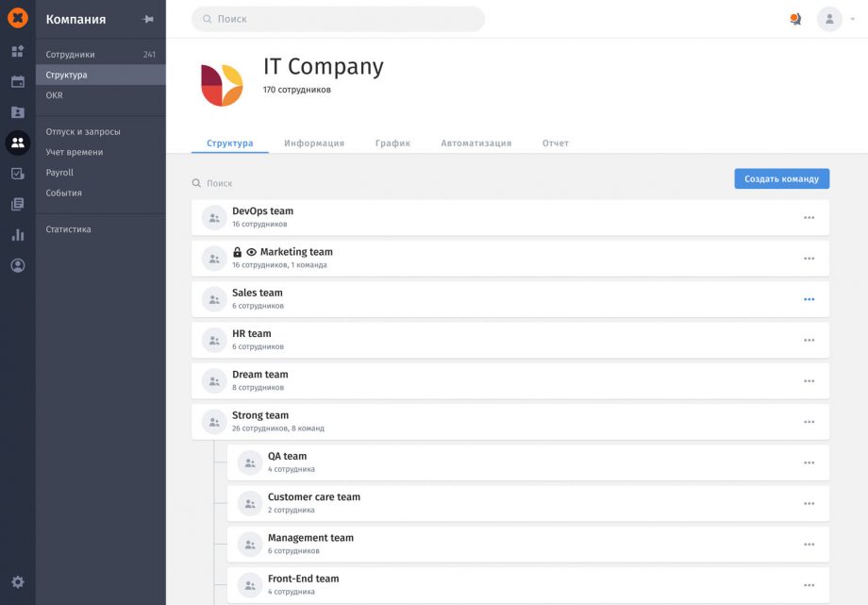Click the lock icon on Marketing team
Image resolution: width=868 pixels, height=605 pixels.
click(238, 252)
